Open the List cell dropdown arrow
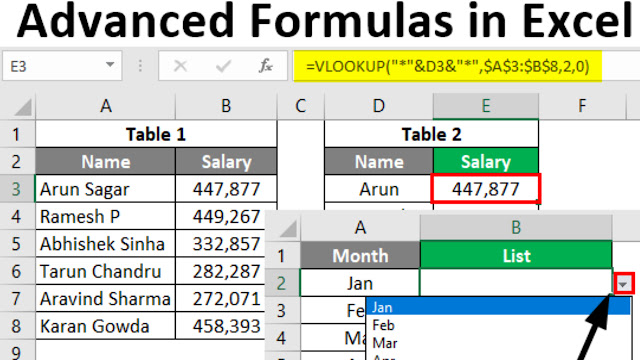Screen dimensions: 640x360 [623, 283]
